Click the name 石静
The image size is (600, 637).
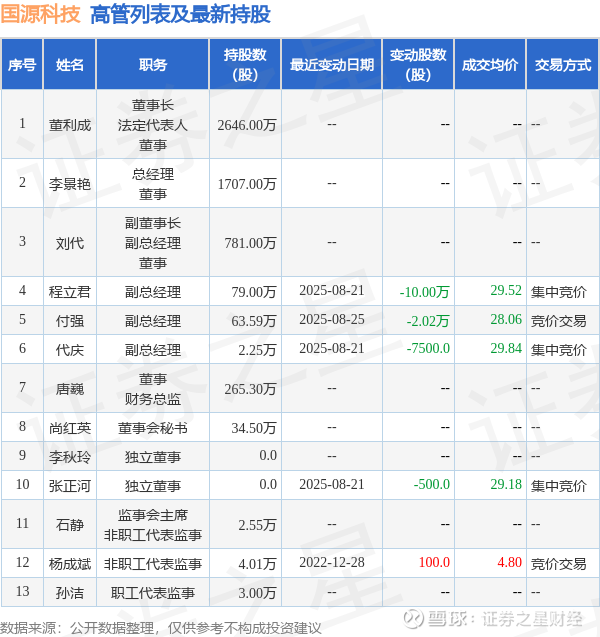click(x=70, y=525)
